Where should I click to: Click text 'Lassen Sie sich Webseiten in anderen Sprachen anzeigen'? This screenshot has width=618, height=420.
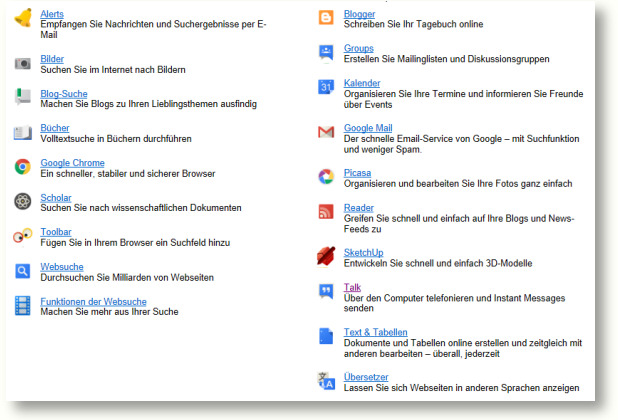462,388
